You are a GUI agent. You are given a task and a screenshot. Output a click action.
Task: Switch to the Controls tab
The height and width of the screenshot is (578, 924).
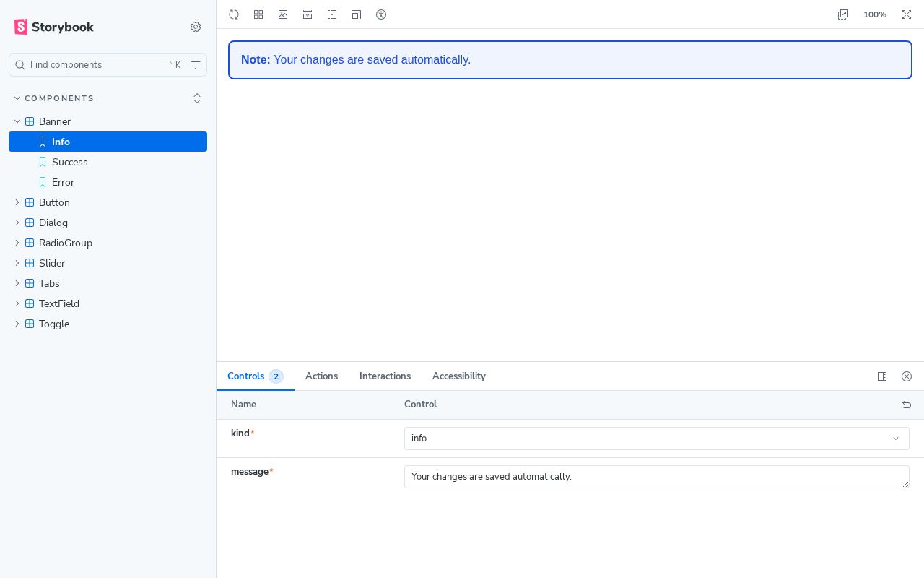(256, 376)
